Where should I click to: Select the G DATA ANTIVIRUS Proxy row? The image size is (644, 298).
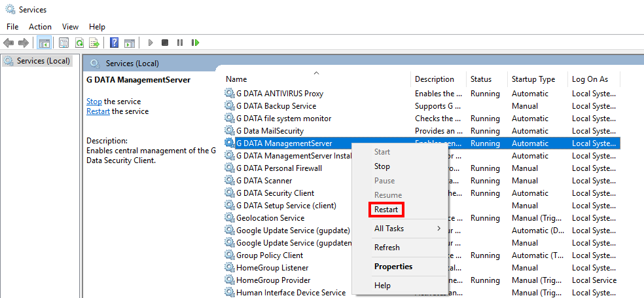(x=421, y=94)
